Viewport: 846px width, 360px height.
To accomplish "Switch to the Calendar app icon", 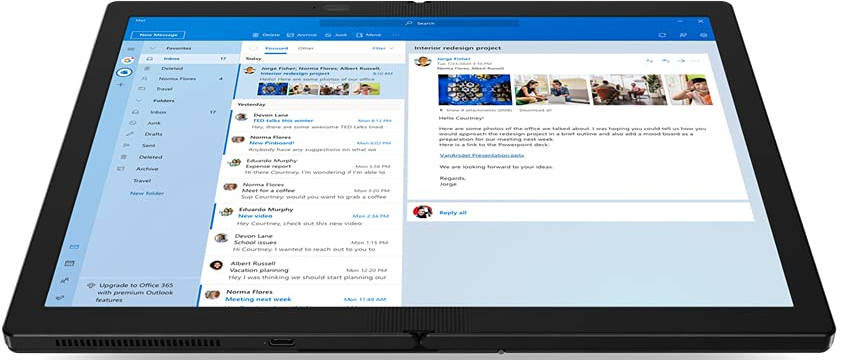I will 70,263.
